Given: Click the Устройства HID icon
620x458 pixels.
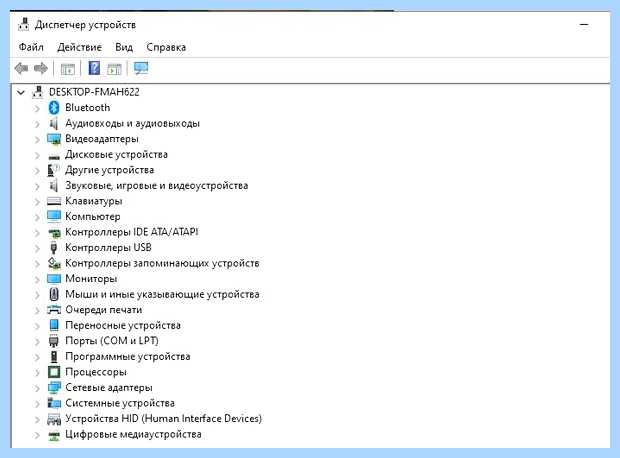Looking at the screenshot, I should 54,419.
